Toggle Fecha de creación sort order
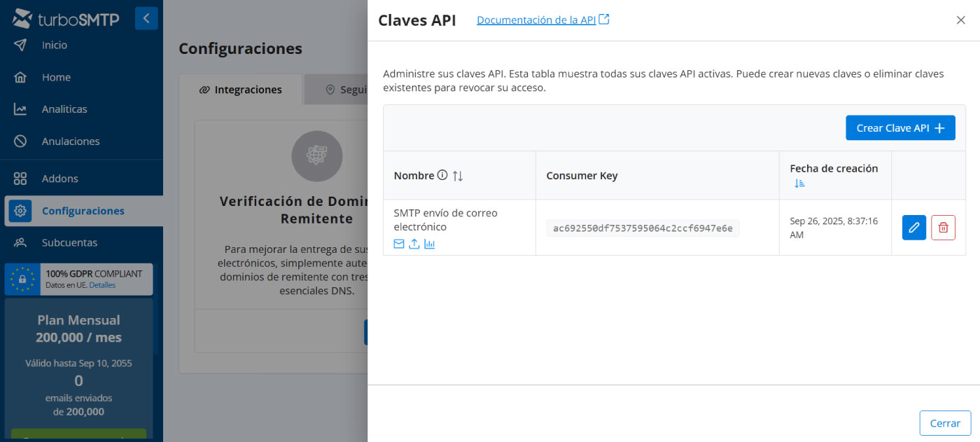The height and width of the screenshot is (442, 980). 800,184
